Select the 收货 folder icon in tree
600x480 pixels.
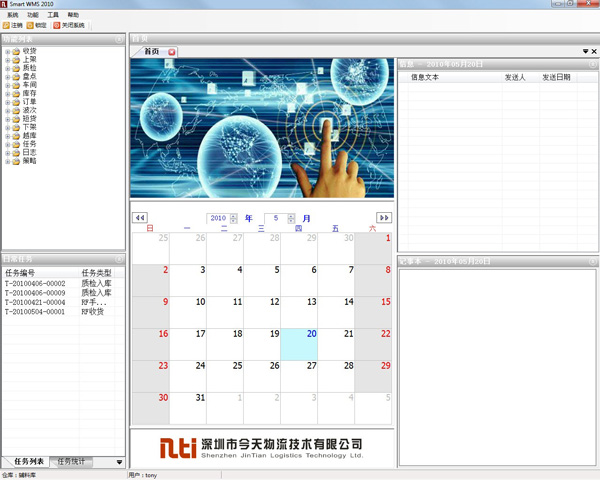[x=15, y=51]
